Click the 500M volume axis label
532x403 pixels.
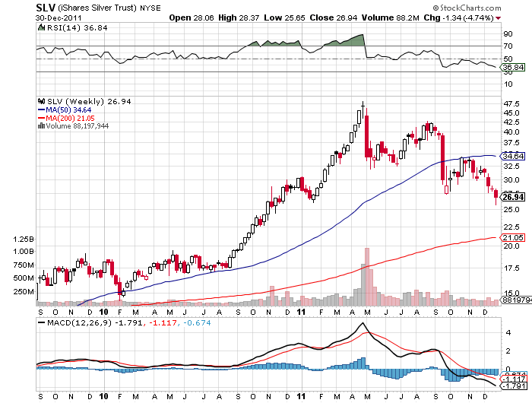click(x=24, y=278)
